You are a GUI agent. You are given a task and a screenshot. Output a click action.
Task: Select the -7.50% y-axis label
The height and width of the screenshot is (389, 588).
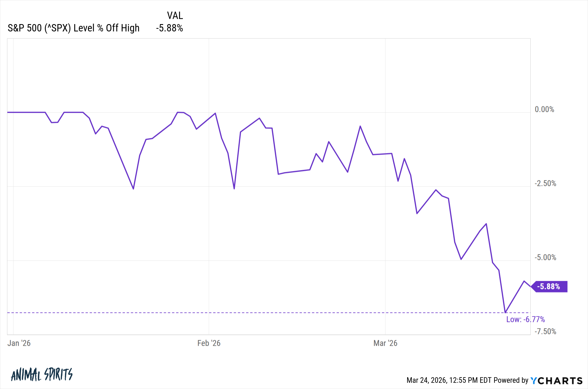545,332
